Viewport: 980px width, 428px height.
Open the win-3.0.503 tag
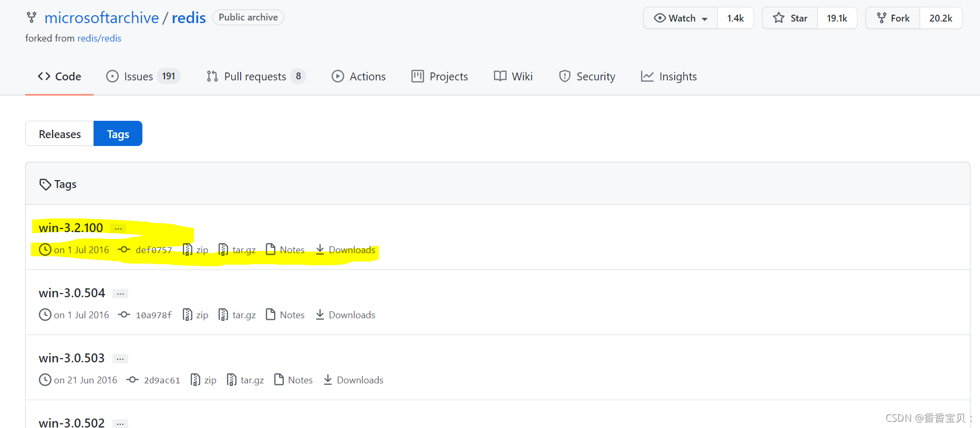72,358
